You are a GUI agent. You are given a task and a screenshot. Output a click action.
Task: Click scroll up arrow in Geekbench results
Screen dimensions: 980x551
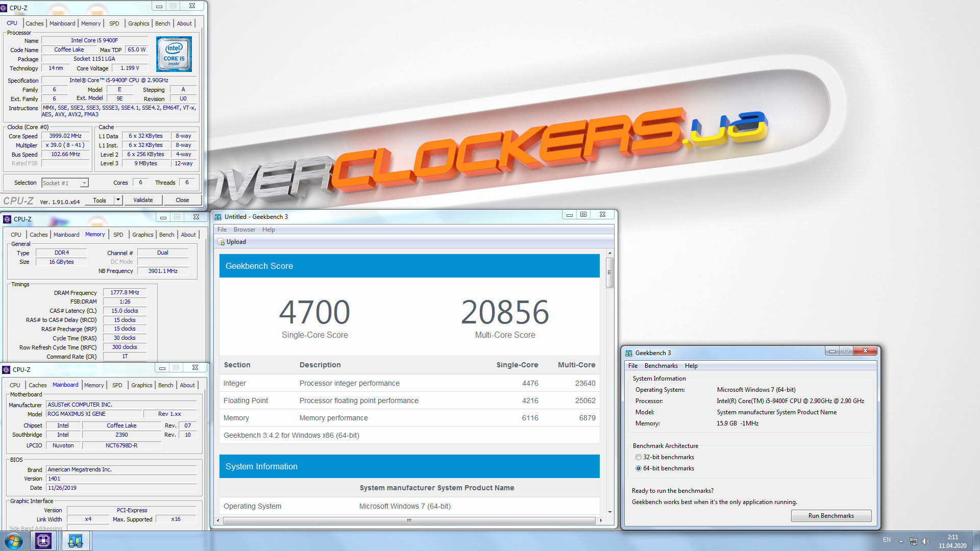click(609, 253)
